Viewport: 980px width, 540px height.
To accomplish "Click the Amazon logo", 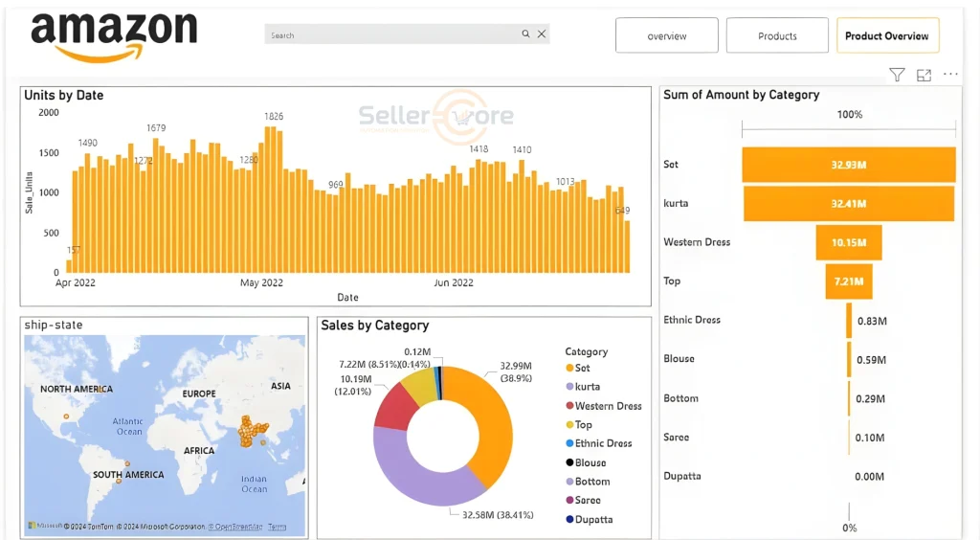I will pyautogui.click(x=114, y=37).
